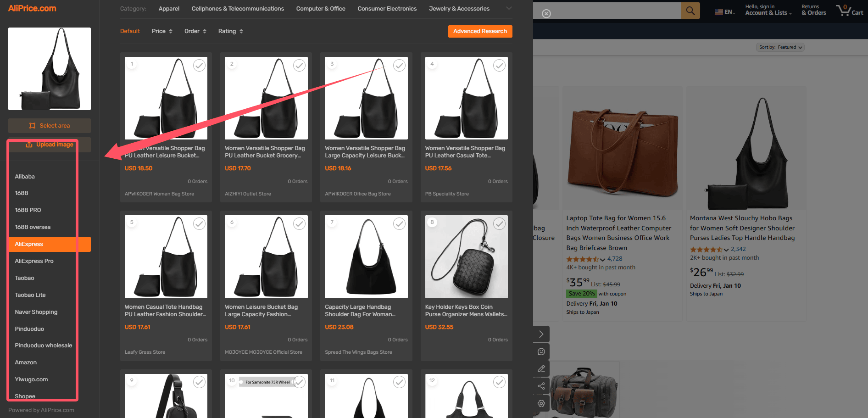Expand rating breakdown for Montana West bag
Image resolution: width=868 pixels, height=418 pixels.
(726, 250)
